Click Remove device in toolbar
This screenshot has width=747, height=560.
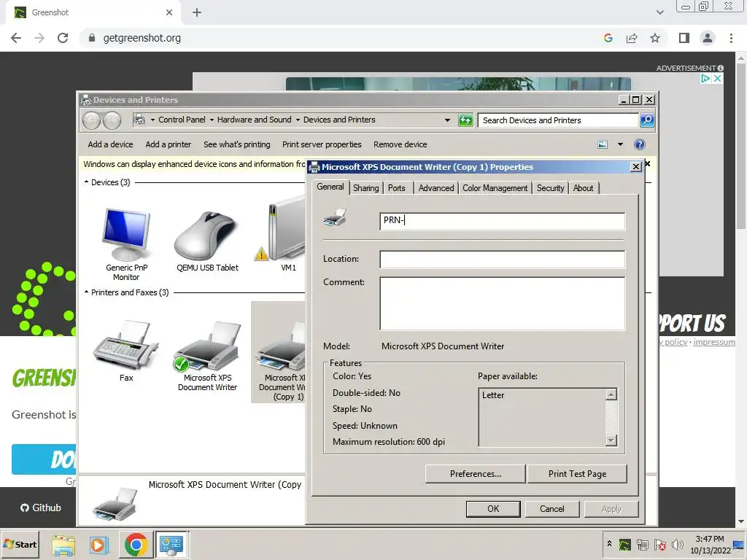click(x=400, y=144)
